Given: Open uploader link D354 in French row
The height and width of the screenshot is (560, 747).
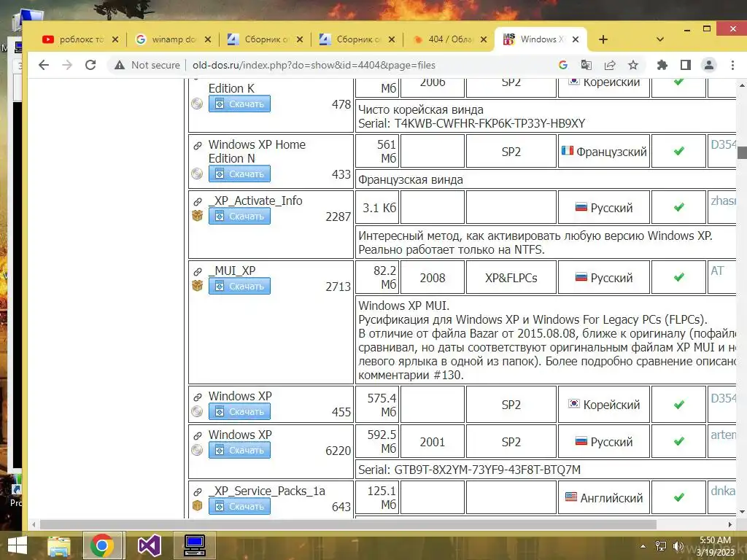Looking at the screenshot, I should pos(723,144).
